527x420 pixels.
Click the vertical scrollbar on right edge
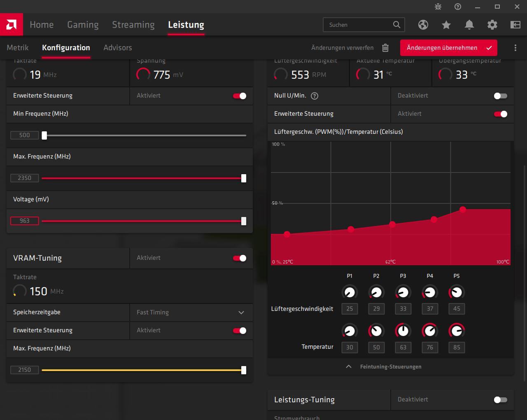click(x=524, y=273)
